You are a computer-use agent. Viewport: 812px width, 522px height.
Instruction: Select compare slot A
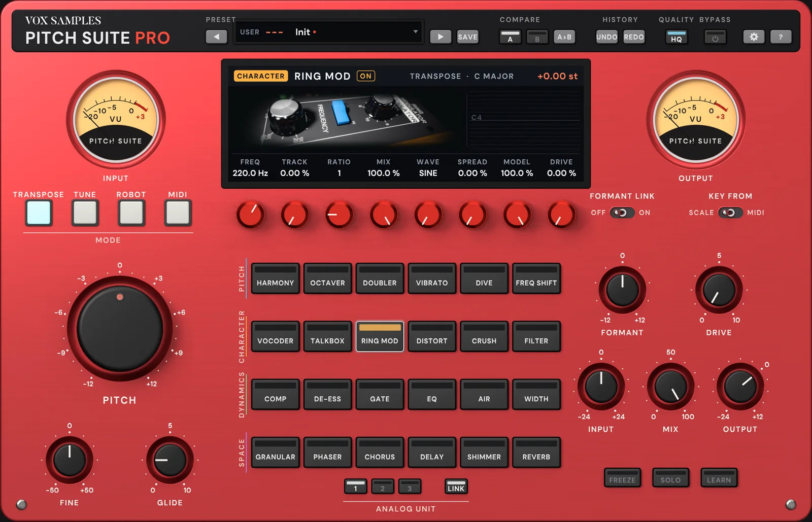(x=510, y=37)
